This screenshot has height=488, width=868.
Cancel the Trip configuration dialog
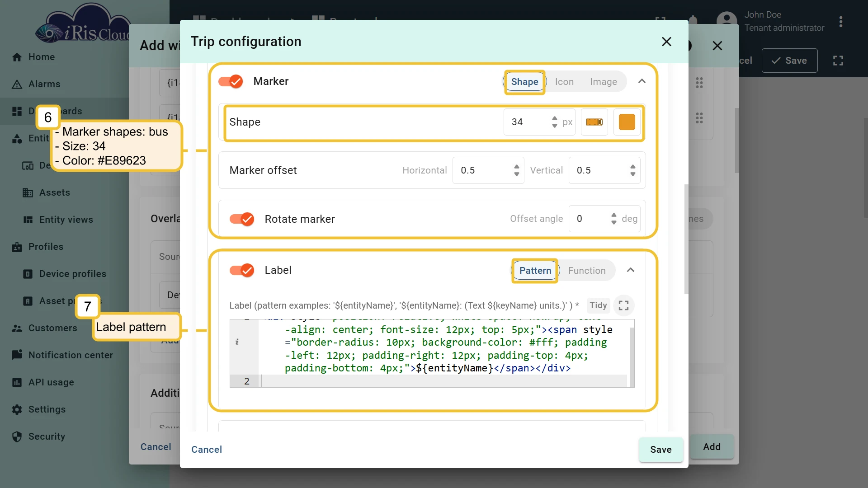207,450
